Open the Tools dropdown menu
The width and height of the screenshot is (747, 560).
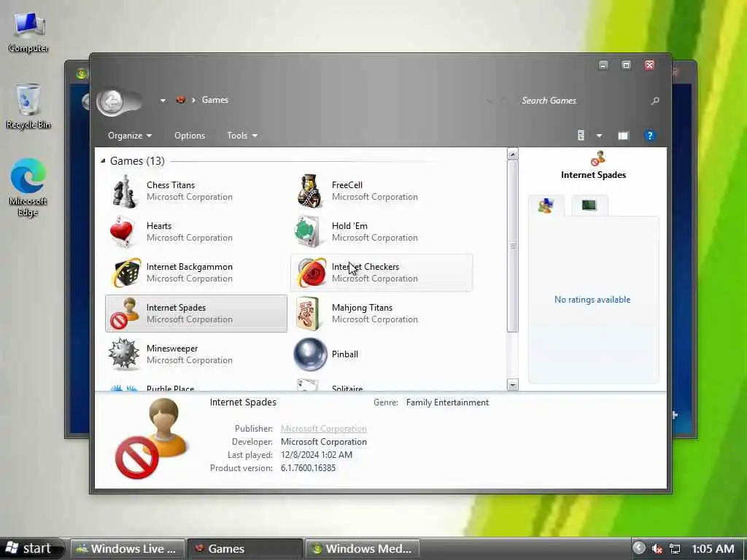(x=242, y=136)
